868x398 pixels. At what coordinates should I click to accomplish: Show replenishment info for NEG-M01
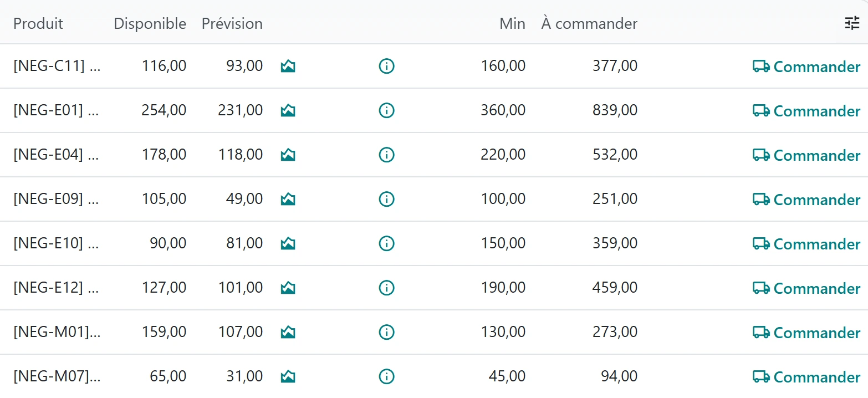(386, 333)
